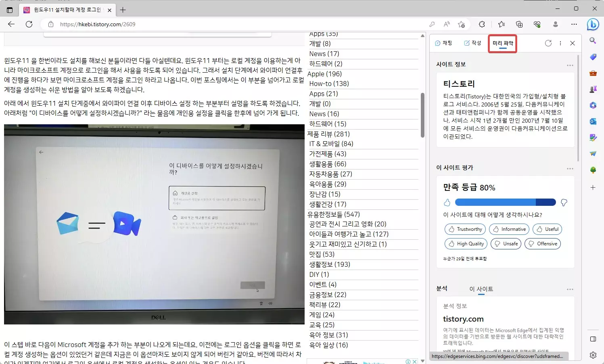604x364 pixels.
Task: Open sidebar Outlook icon
Action: (593, 121)
